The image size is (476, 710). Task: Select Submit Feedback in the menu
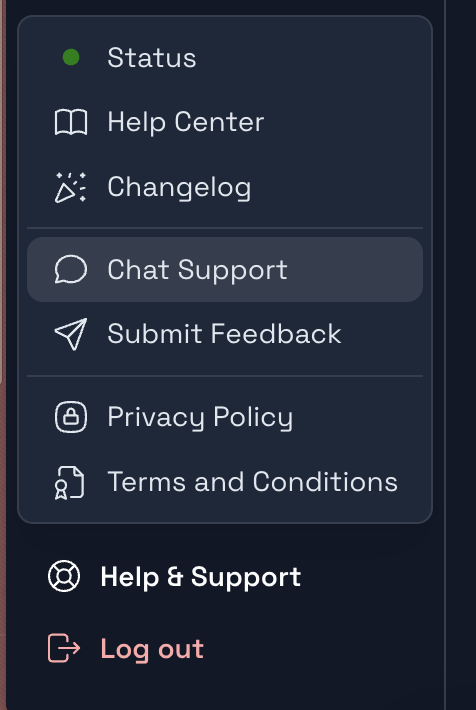pyautogui.click(x=225, y=334)
